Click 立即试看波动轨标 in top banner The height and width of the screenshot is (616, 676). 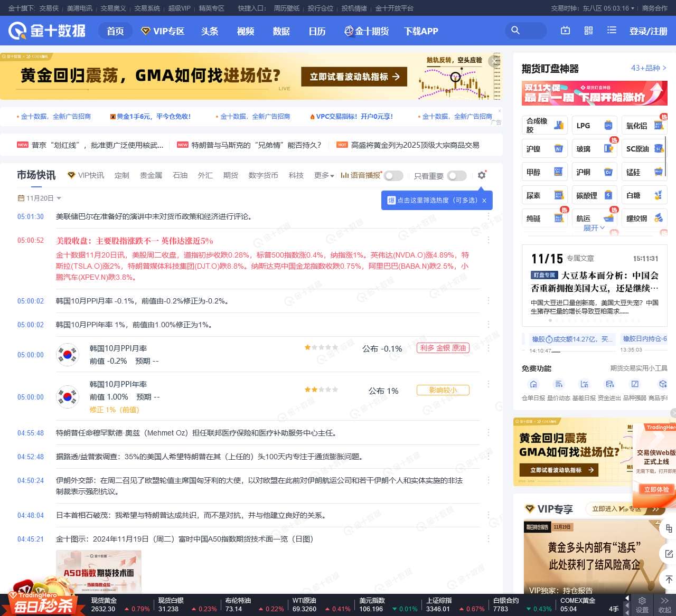pyautogui.click(x=354, y=77)
